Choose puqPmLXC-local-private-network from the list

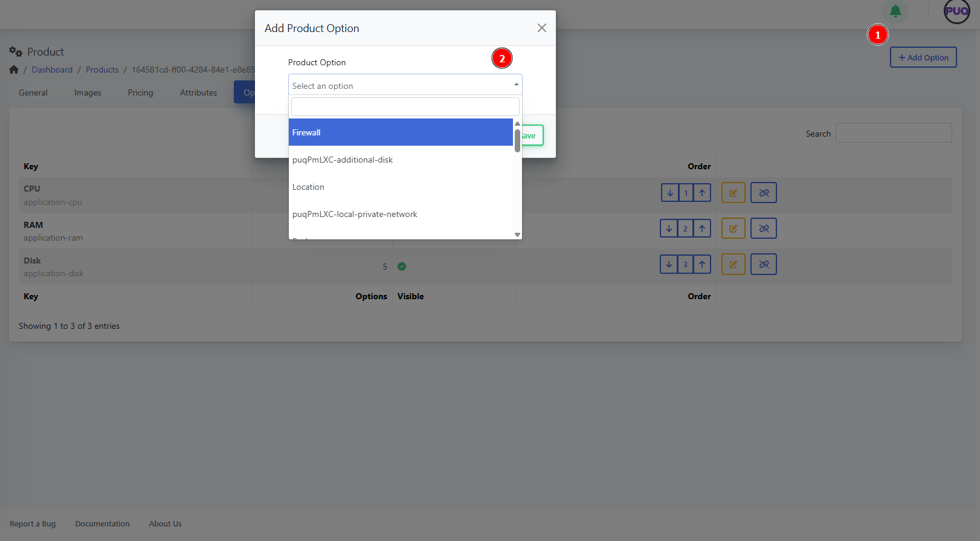tap(401, 214)
